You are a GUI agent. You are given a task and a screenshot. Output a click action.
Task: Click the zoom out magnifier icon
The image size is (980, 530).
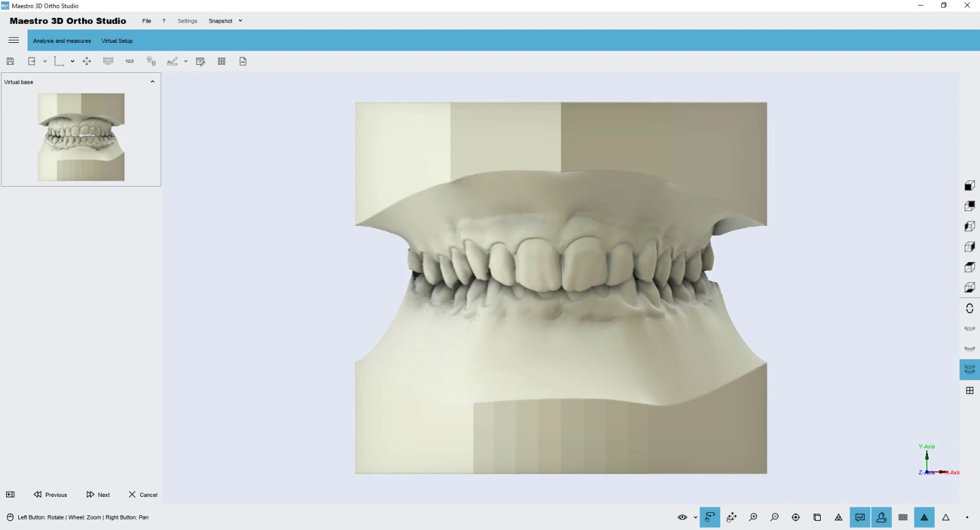point(774,517)
